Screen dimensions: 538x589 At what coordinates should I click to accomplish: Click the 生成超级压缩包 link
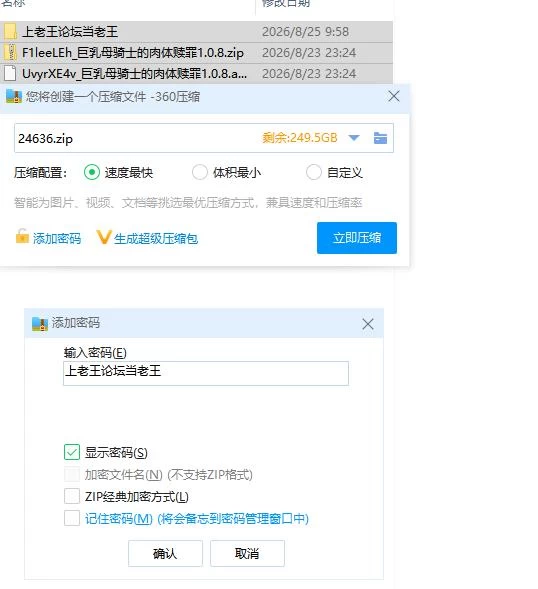156,238
